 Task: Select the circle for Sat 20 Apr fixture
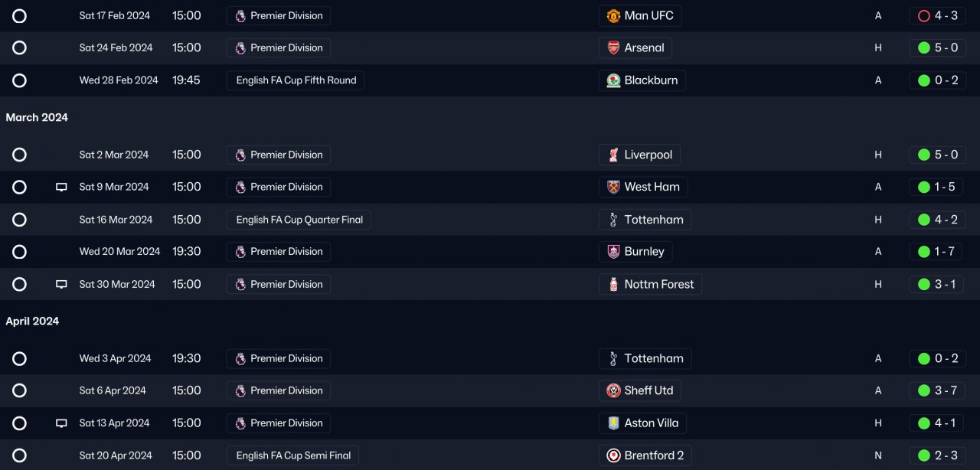click(x=20, y=455)
